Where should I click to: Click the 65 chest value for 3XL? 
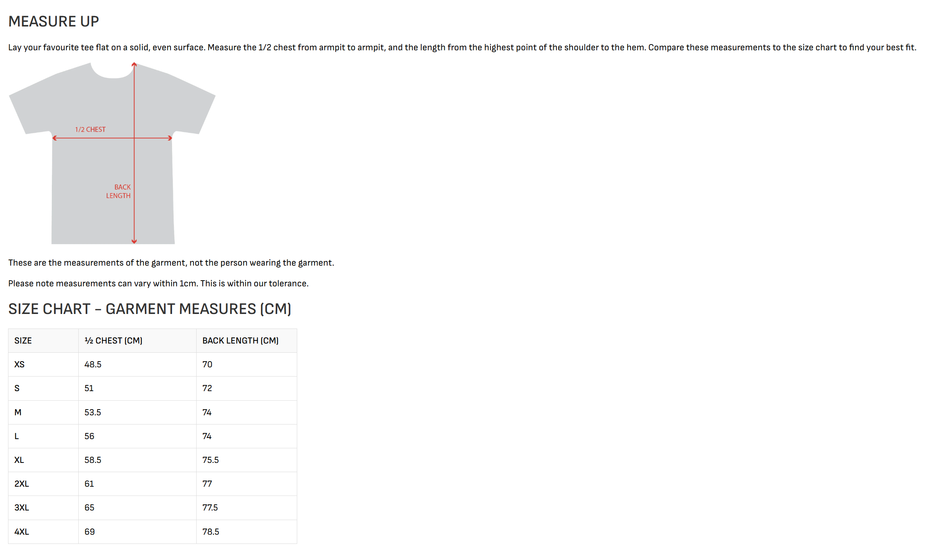(x=89, y=508)
